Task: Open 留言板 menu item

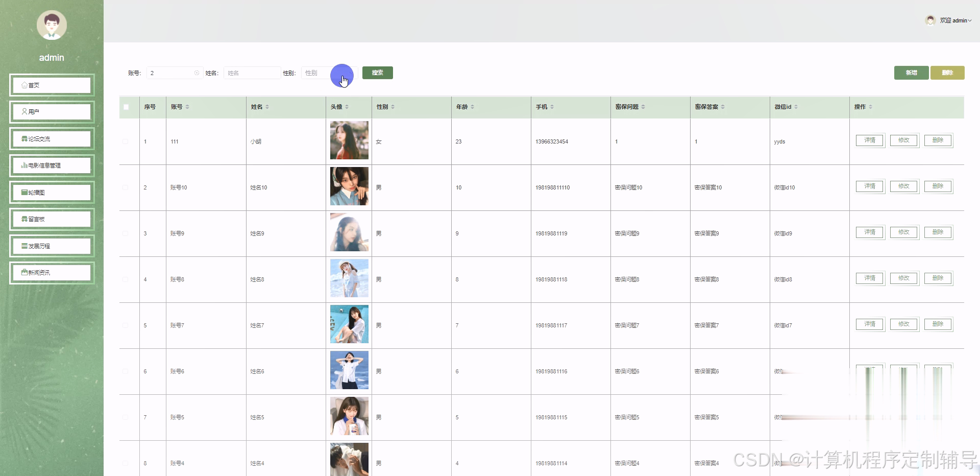Action: pyautogui.click(x=52, y=219)
